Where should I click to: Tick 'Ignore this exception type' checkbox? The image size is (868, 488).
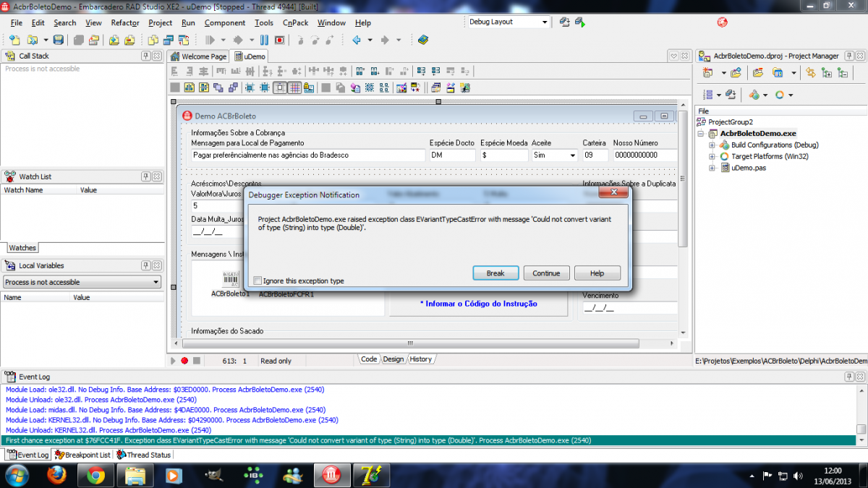[x=258, y=281]
